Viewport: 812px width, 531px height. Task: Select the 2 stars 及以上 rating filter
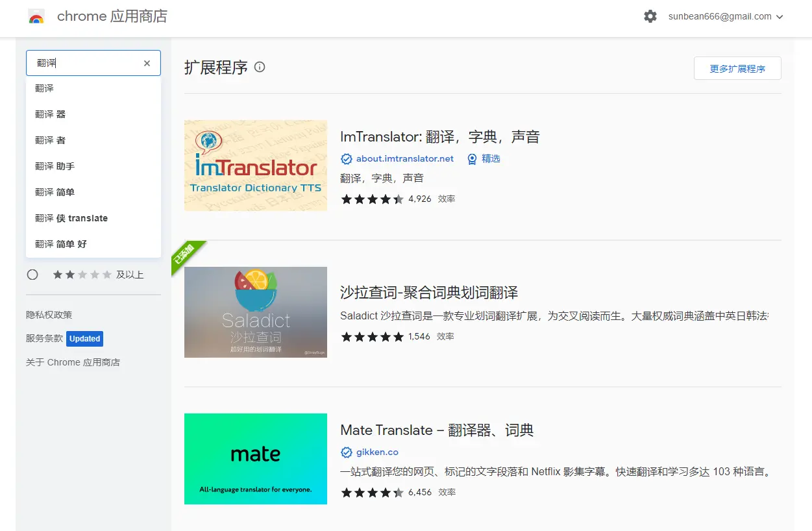[32, 275]
